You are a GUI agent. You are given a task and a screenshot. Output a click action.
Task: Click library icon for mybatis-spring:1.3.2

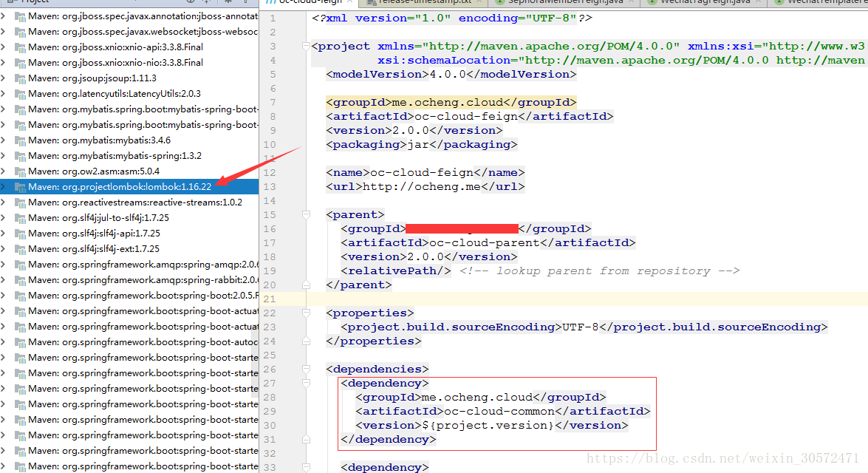click(21, 156)
